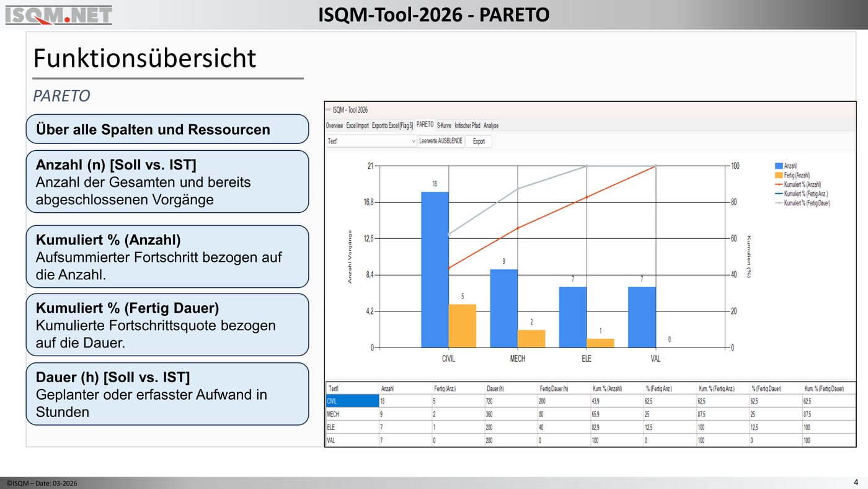Click the Kumuliert % (Fertig Dauer) legend marker
The image size is (868, 489).
(x=778, y=203)
